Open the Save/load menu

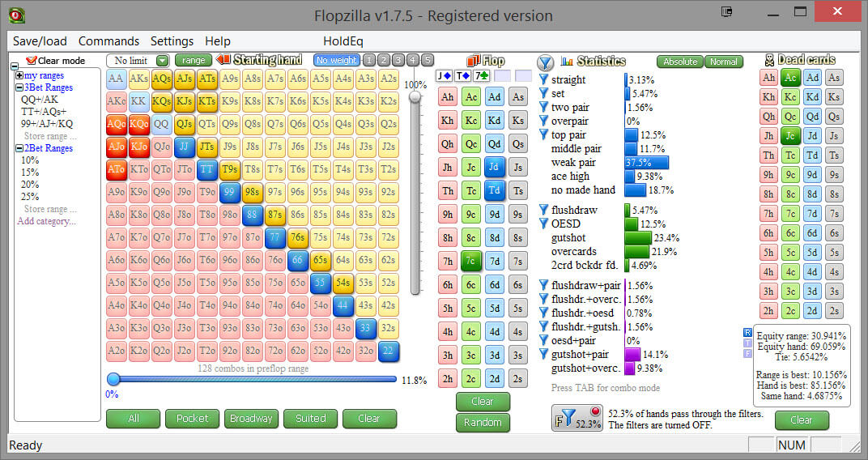40,41
